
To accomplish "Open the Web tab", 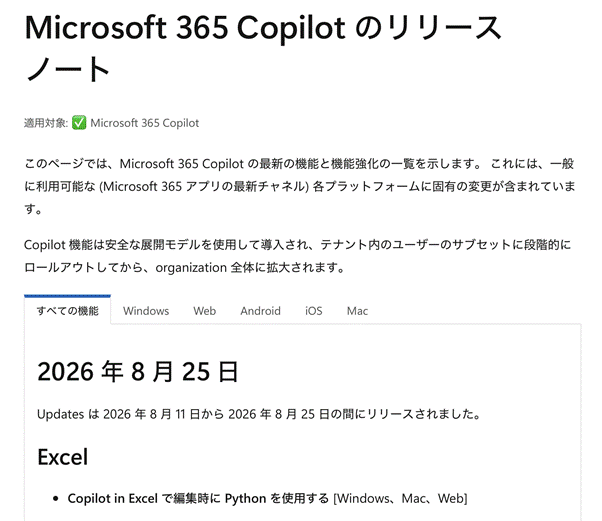I will [205, 311].
